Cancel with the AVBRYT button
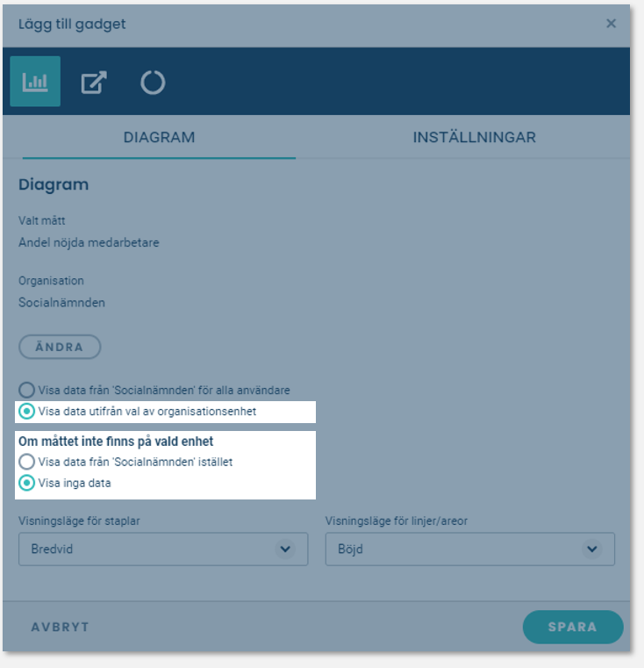Viewport: 644px width, 668px height. (60, 627)
